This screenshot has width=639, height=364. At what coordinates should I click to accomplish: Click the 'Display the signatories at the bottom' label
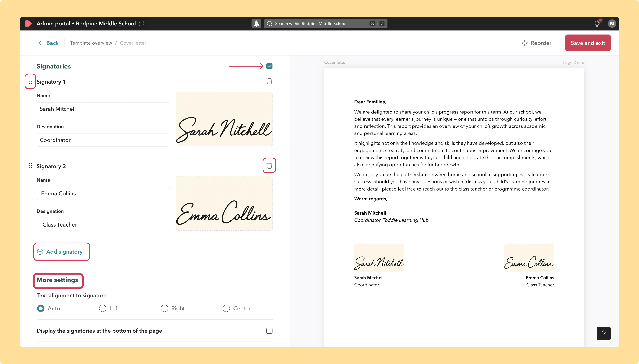click(99, 331)
